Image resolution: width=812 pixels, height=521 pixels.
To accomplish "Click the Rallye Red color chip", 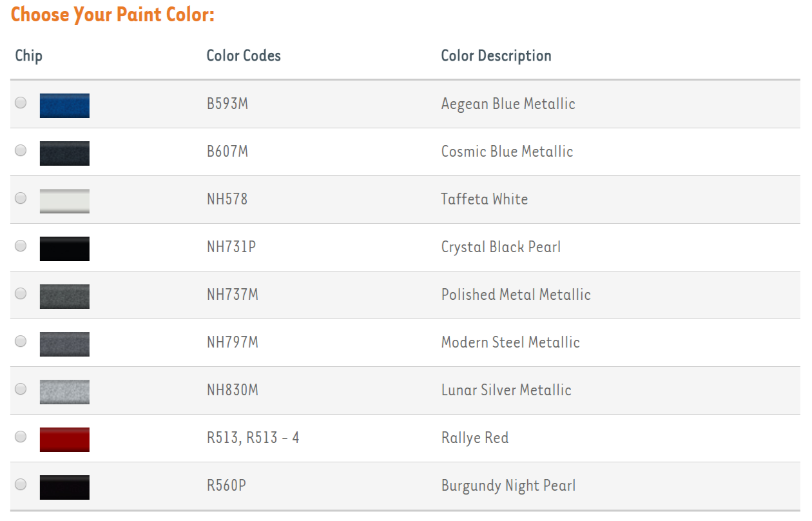I will (x=64, y=439).
